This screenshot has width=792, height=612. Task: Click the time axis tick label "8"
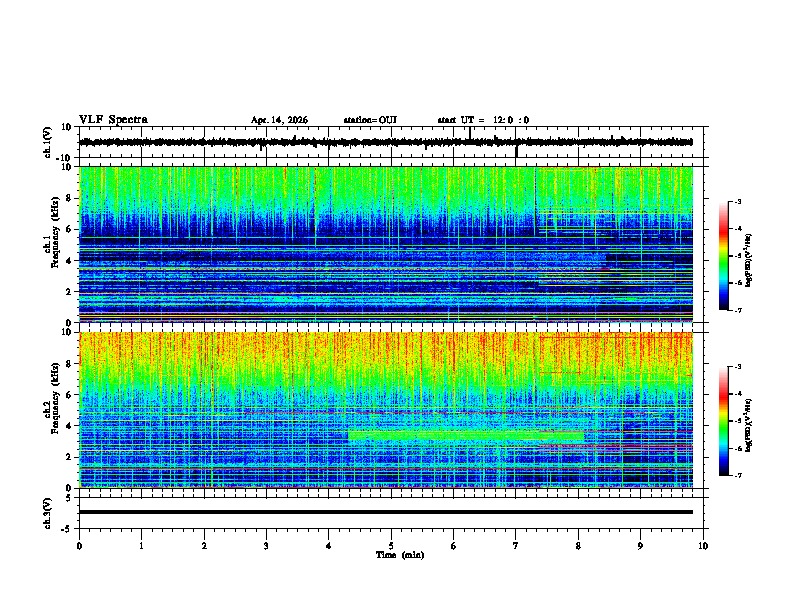(578, 546)
